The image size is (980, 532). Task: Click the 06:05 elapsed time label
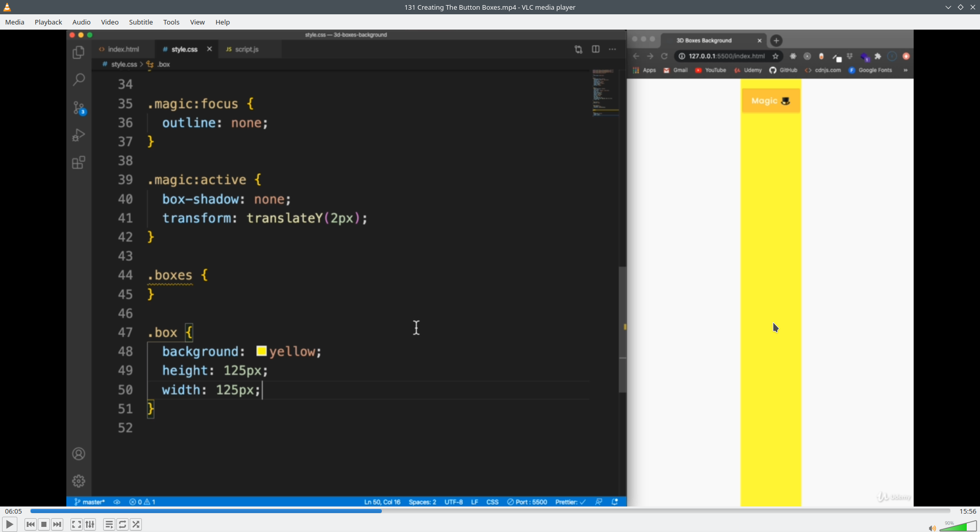coord(13,511)
